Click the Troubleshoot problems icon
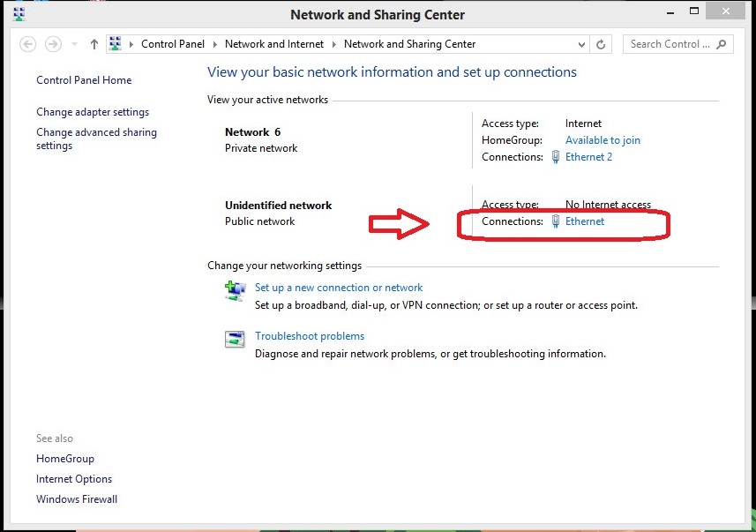The height and width of the screenshot is (532, 756). 235,339
